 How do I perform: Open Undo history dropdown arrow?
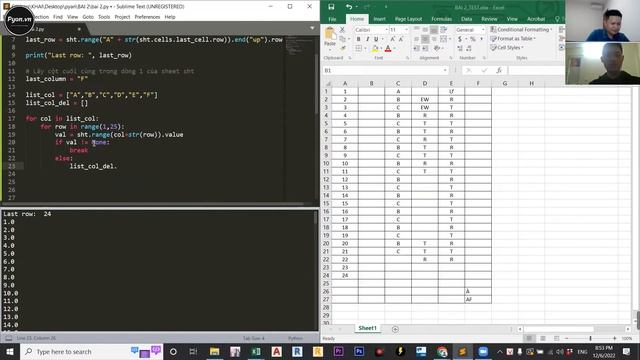tap(356, 7)
